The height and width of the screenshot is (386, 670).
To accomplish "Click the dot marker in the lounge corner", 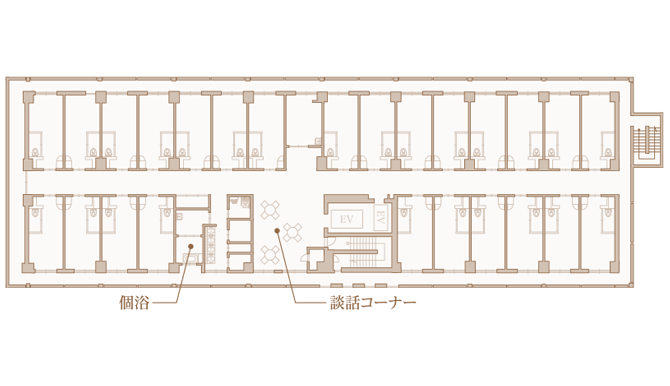I will click(277, 231).
